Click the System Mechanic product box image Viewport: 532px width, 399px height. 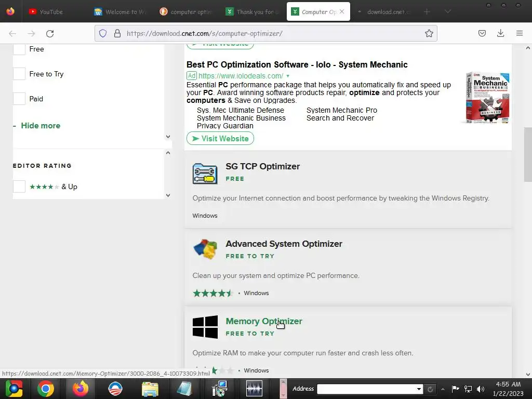[x=488, y=97]
